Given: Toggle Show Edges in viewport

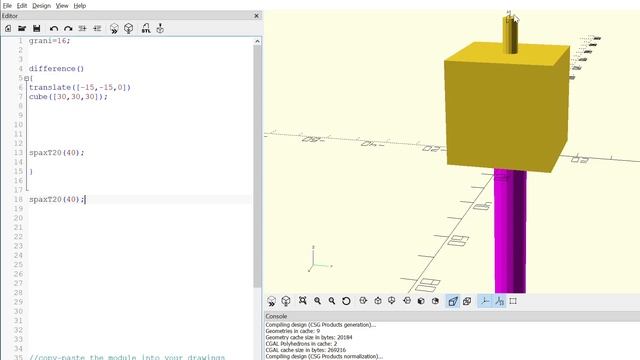Looking at the screenshot, I should point(513,301).
